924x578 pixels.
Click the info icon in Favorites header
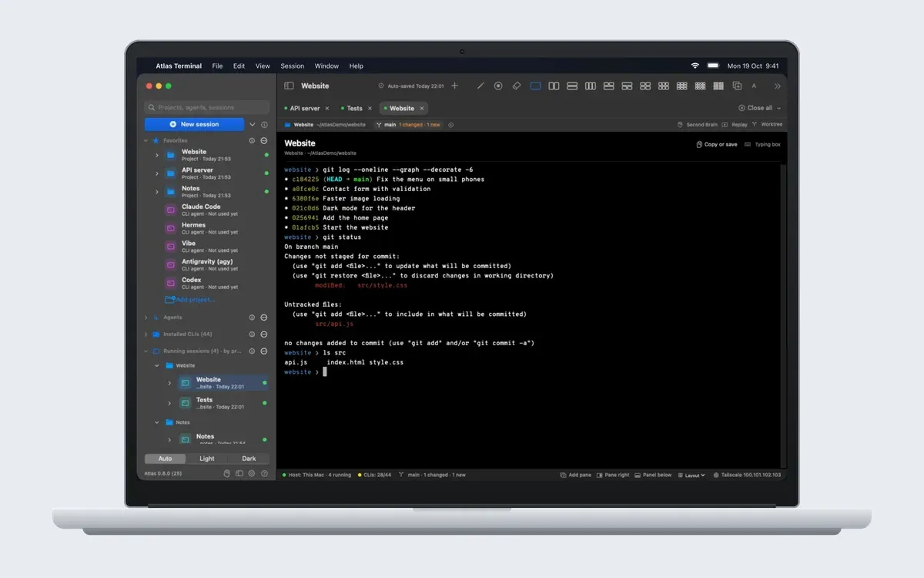coord(252,141)
